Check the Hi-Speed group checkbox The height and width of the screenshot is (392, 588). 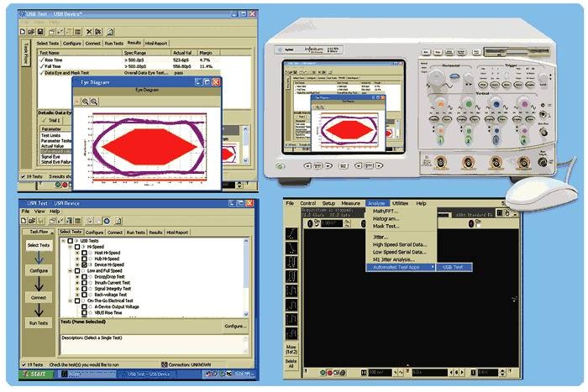click(x=77, y=247)
